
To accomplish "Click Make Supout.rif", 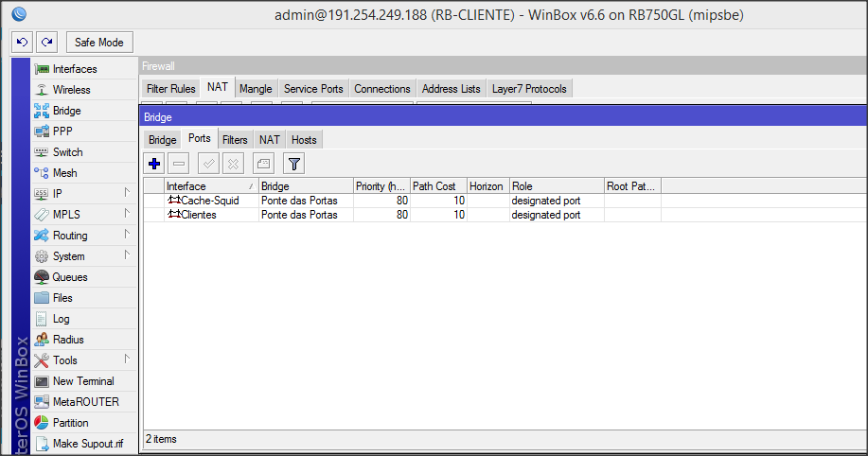I will [84, 444].
